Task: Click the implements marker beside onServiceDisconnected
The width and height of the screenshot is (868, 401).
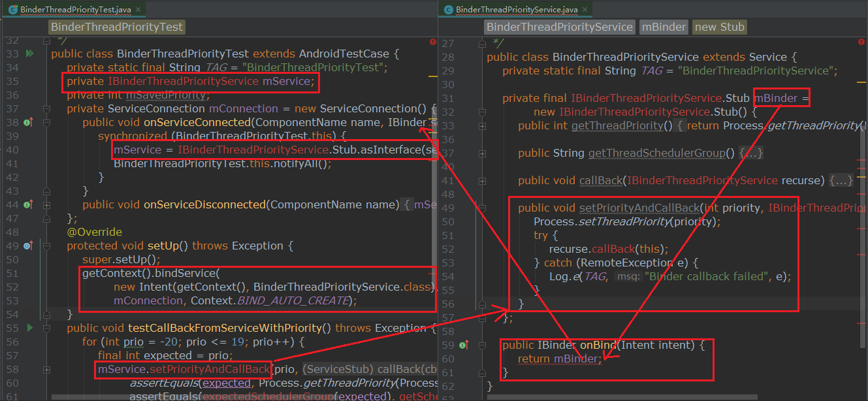Action: click(x=28, y=204)
